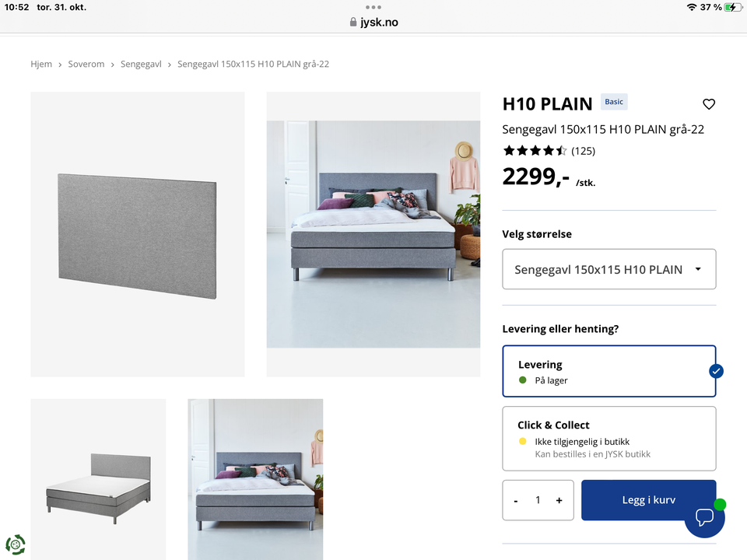Tap the battery status icon
Viewport: 747px width, 560px height.
(x=733, y=7)
